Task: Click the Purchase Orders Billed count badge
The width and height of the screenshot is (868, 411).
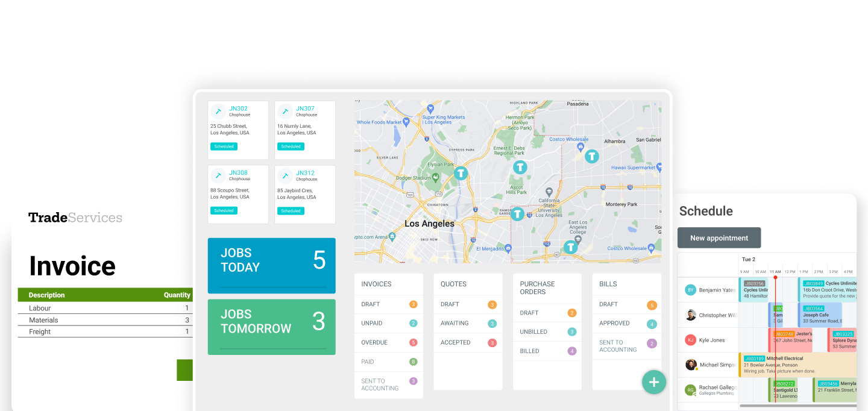Action: [x=571, y=351]
